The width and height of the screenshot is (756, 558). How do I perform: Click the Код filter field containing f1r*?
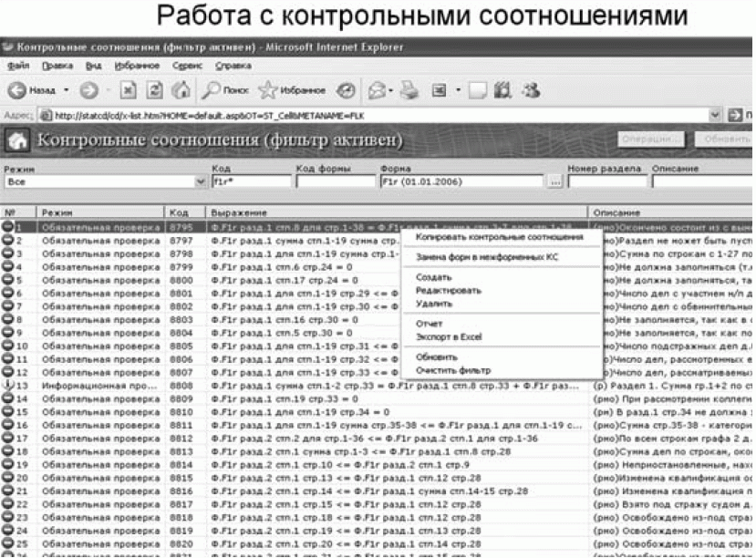tap(251, 181)
